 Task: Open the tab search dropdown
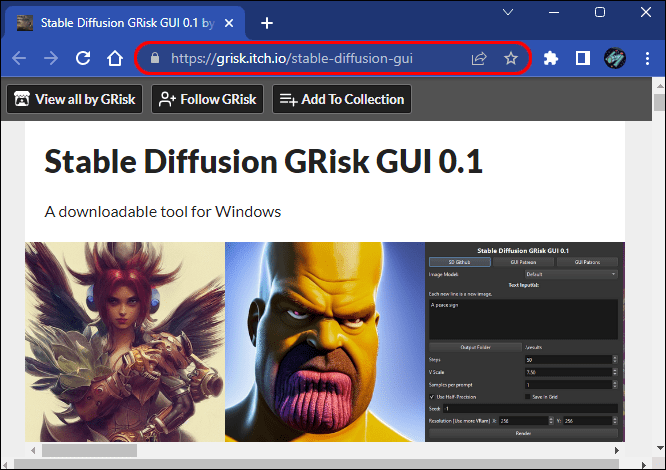[x=508, y=12]
